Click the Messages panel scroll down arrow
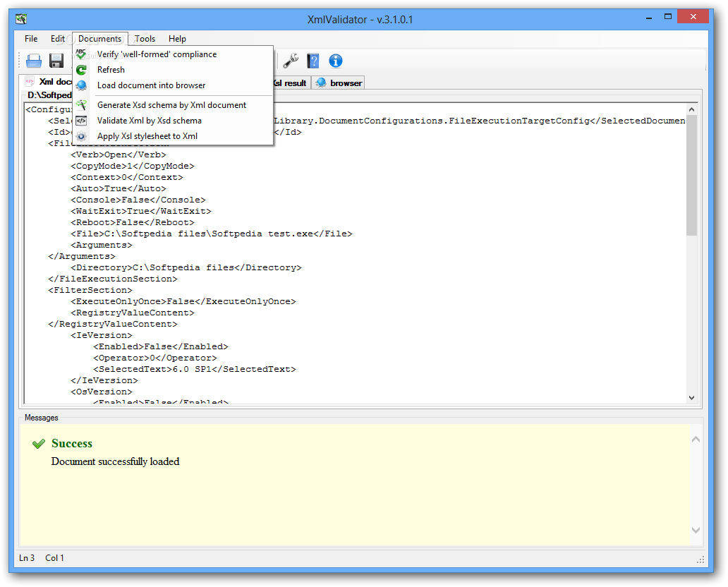The image size is (728, 587). [x=696, y=530]
